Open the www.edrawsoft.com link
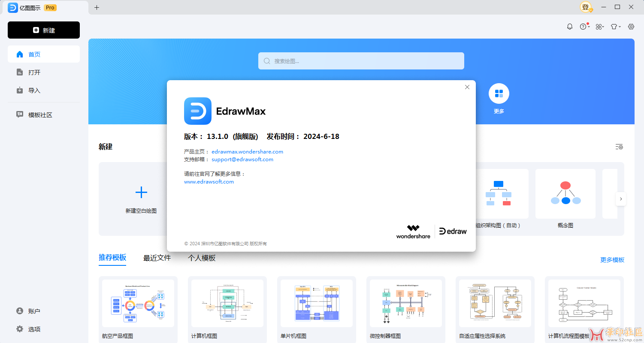The width and height of the screenshot is (644, 343). 209,181
